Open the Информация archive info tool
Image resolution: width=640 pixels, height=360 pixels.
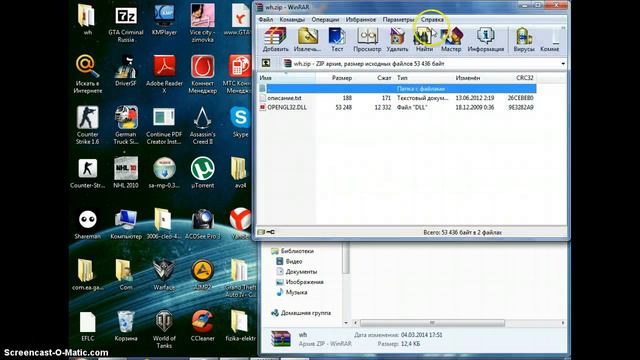tap(486, 40)
